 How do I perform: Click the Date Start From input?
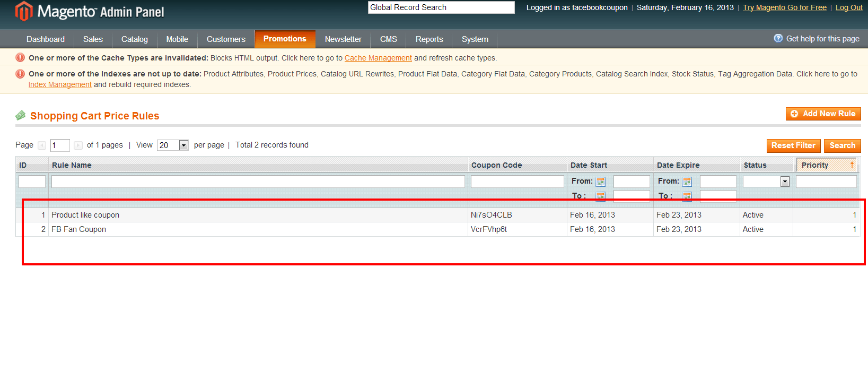pyautogui.click(x=632, y=182)
